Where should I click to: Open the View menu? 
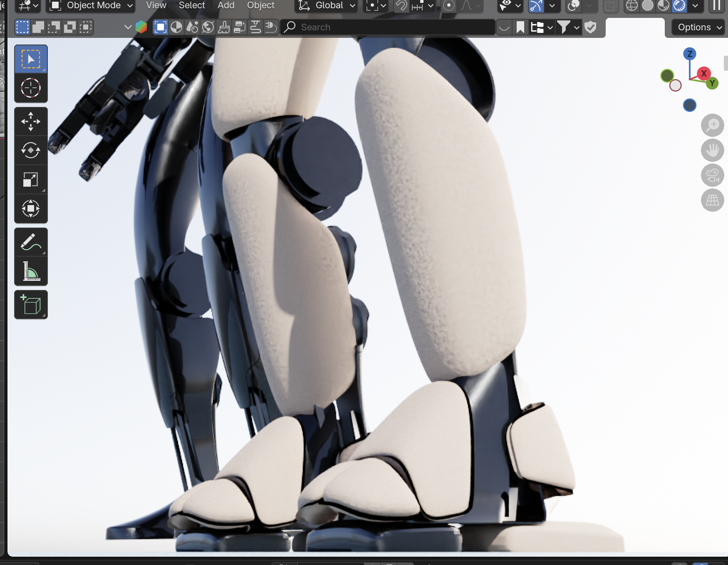click(156, 6)
